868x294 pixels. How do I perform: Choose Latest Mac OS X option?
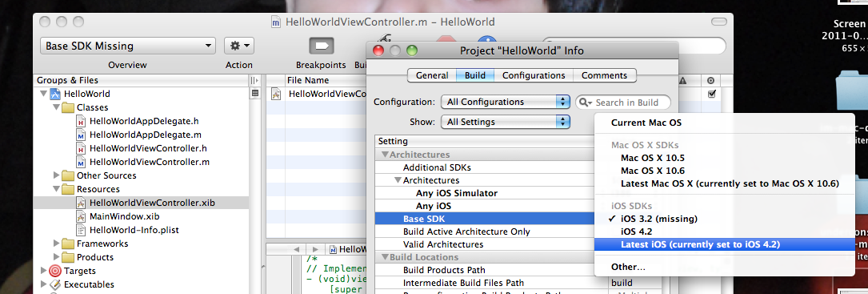725,183
